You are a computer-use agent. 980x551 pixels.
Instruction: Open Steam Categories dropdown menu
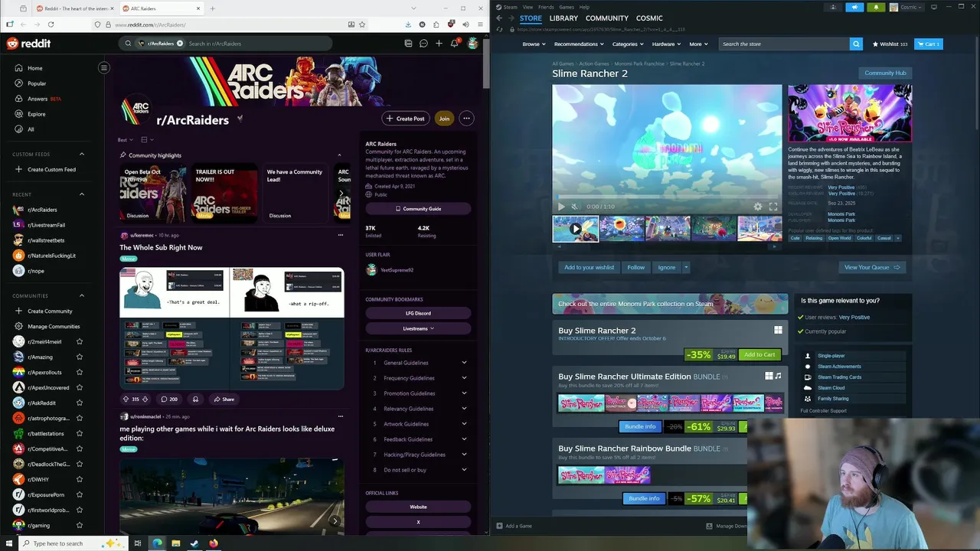(x=627, y=44)
